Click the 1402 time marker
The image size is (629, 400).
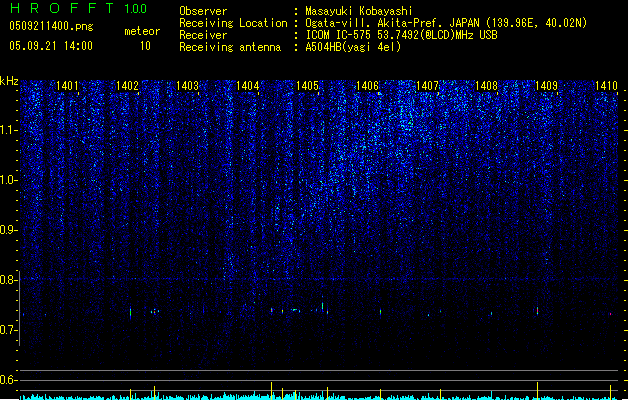coord(127,85)
